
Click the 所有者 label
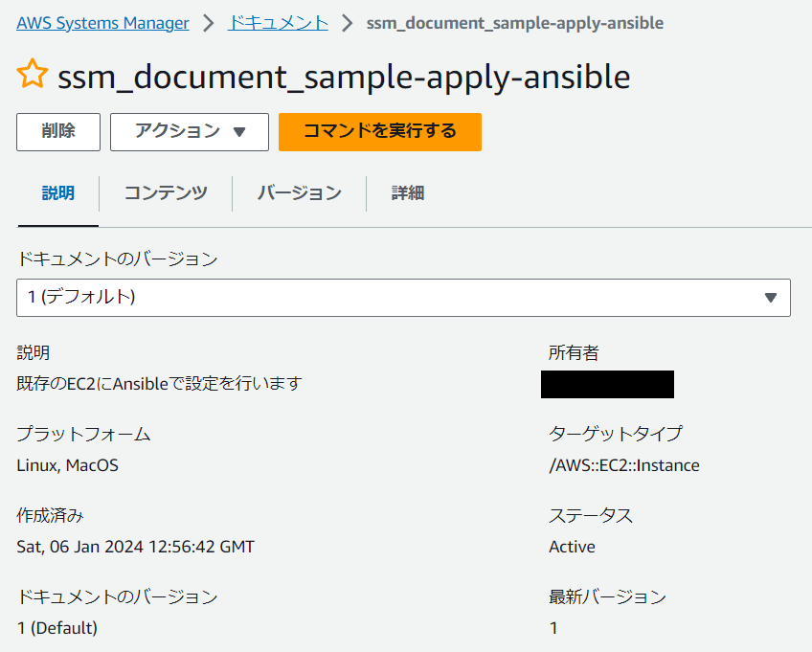click(574, 353)
